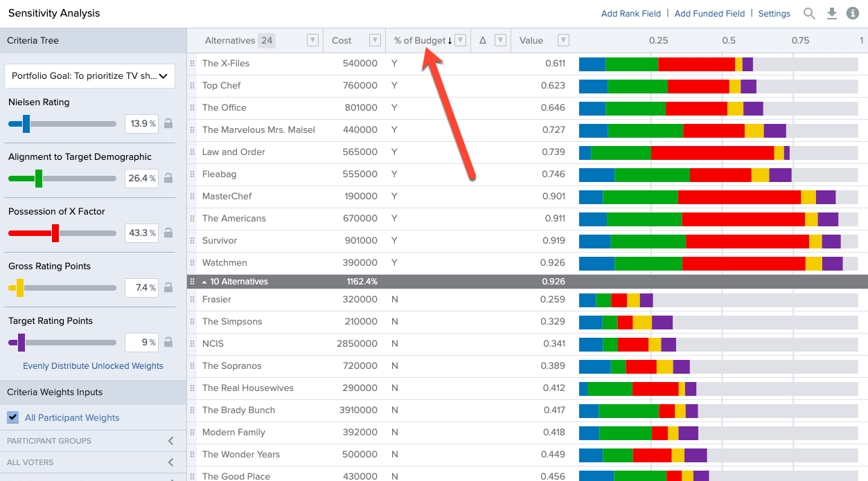Uncheck the All Participant Weights checkbox
This screenshot has height=481, width=868.
coord(12,417)
